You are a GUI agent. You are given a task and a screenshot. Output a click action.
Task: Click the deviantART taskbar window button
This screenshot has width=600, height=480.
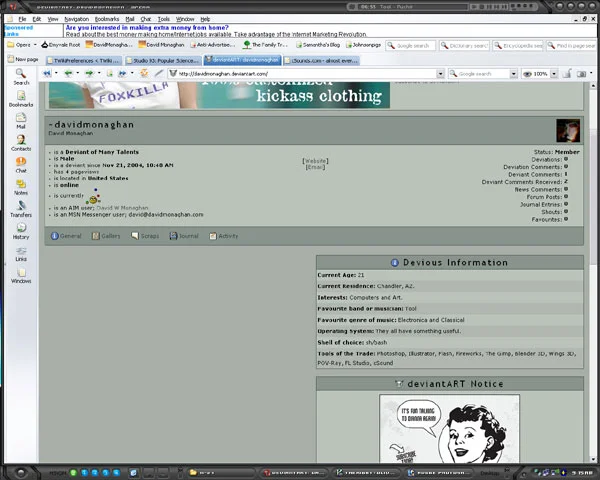pyautogui.click(x=295, y=472)
